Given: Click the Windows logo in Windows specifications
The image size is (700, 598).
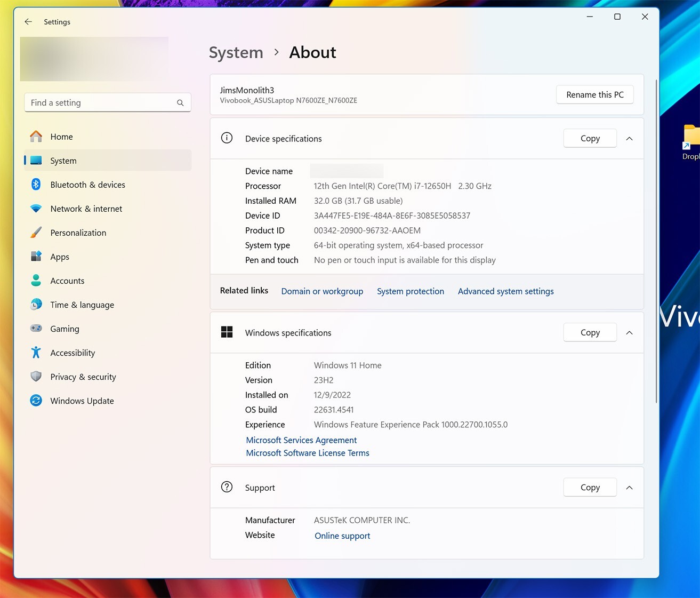Looking at the screenshot, I should [x=227, y=332].
